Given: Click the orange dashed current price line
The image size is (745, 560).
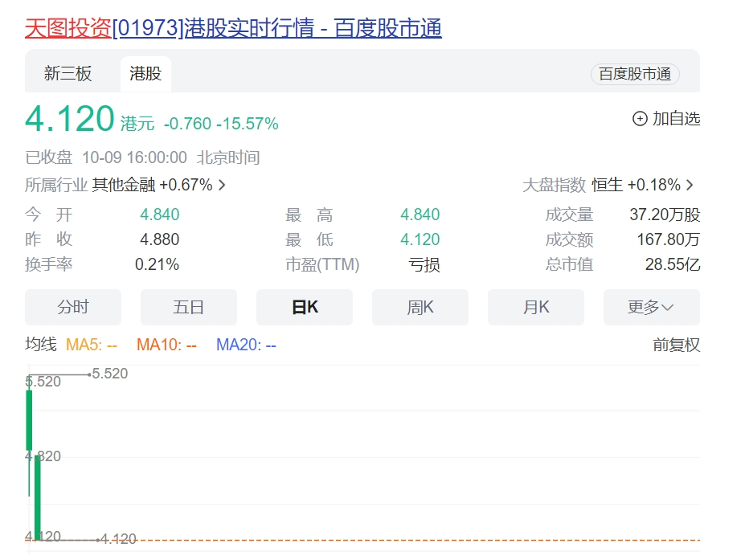Looking at the screenshot, I should 402,540.
